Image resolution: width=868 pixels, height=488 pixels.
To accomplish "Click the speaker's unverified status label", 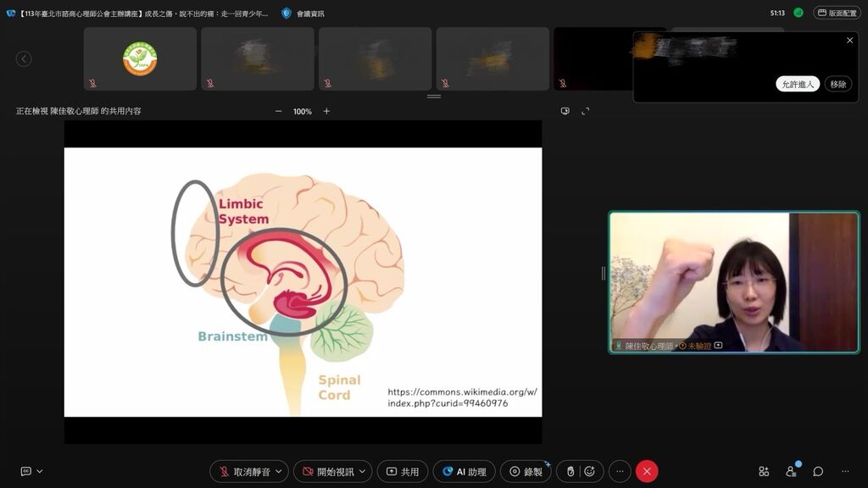I will click(695, 346).
